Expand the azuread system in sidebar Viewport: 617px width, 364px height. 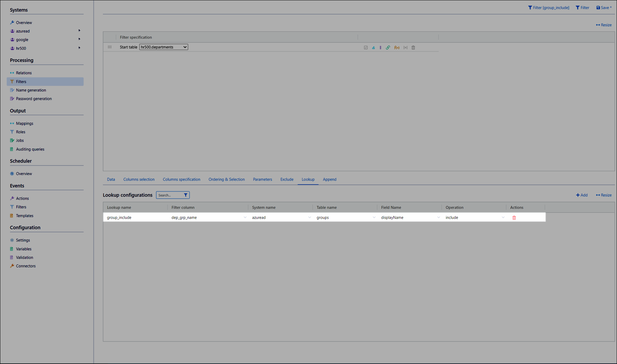tap(79, 31)
